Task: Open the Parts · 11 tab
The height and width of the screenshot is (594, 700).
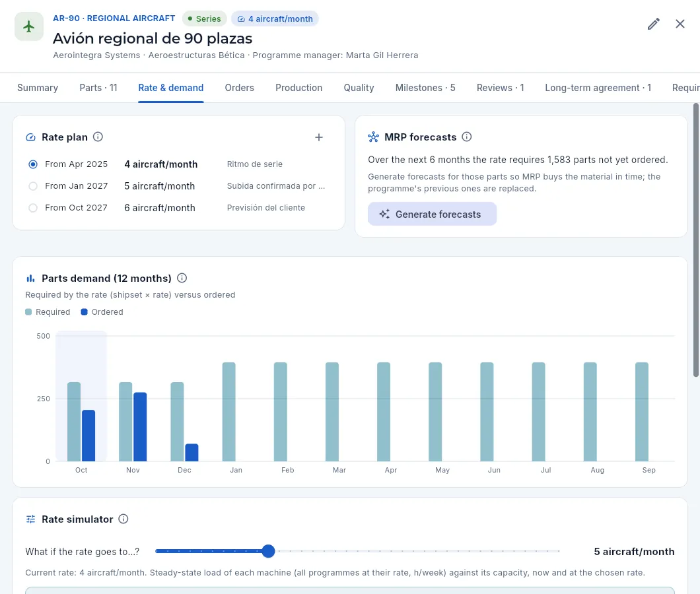Action: pyautogui.click(x=98, y=88)
